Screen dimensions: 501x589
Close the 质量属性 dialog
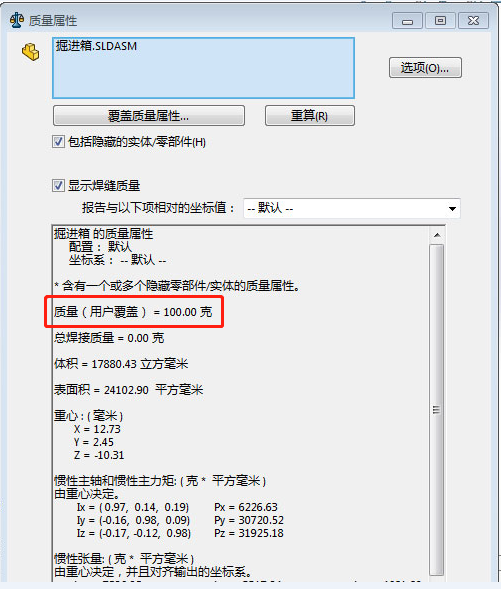[x=473, y=21]
